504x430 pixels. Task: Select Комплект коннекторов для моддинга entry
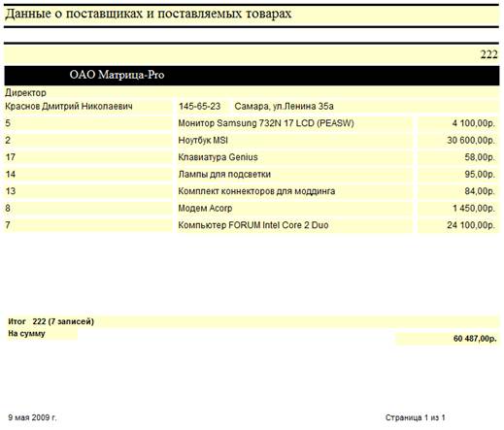click(x=256, y=191)
